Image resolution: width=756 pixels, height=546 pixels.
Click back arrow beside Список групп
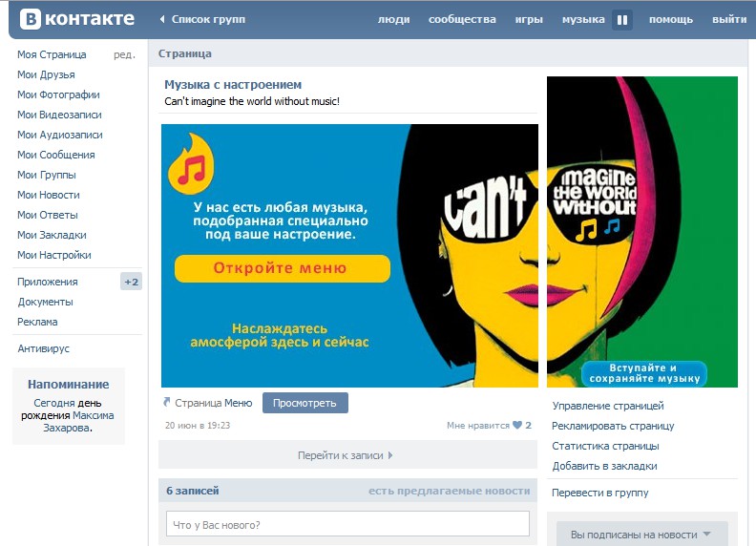(x=162, y=19)
